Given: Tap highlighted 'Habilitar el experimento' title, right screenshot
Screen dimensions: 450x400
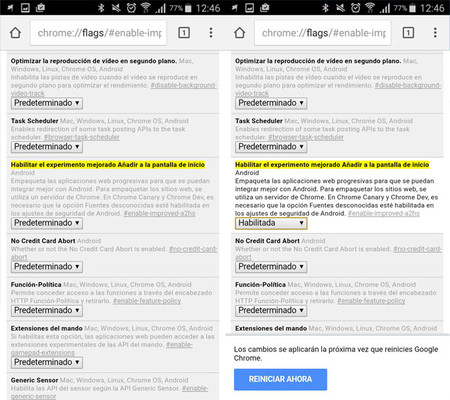Looking at the screenshot, I should coord(332,165).
